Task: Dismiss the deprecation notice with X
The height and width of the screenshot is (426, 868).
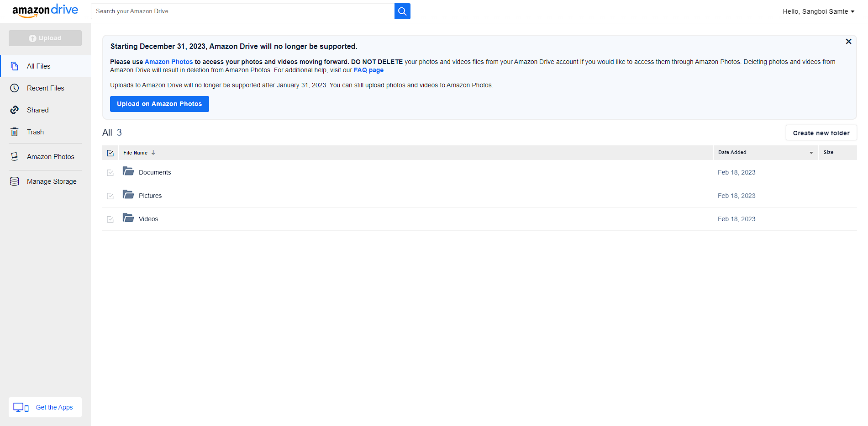Action: click(x=848, y=42)
